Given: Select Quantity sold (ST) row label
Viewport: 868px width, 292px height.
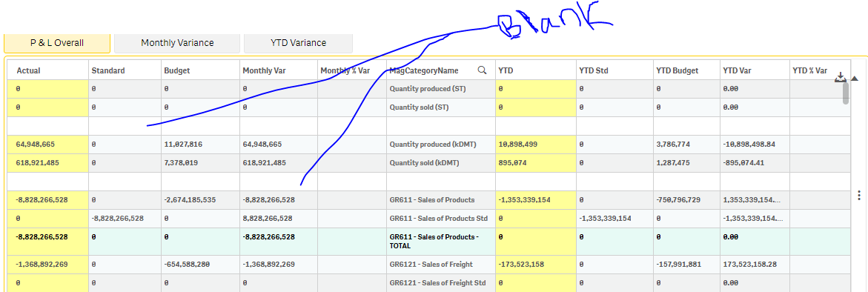Looking at the screenshot, I should pyautogui.click(x=420, y=107).
